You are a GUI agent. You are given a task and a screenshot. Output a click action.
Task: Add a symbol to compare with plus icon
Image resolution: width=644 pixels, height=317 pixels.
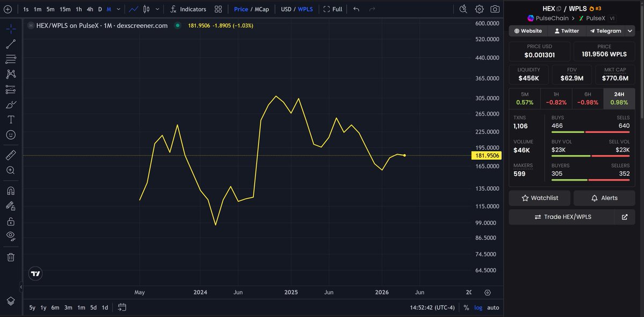pos(8,9)
